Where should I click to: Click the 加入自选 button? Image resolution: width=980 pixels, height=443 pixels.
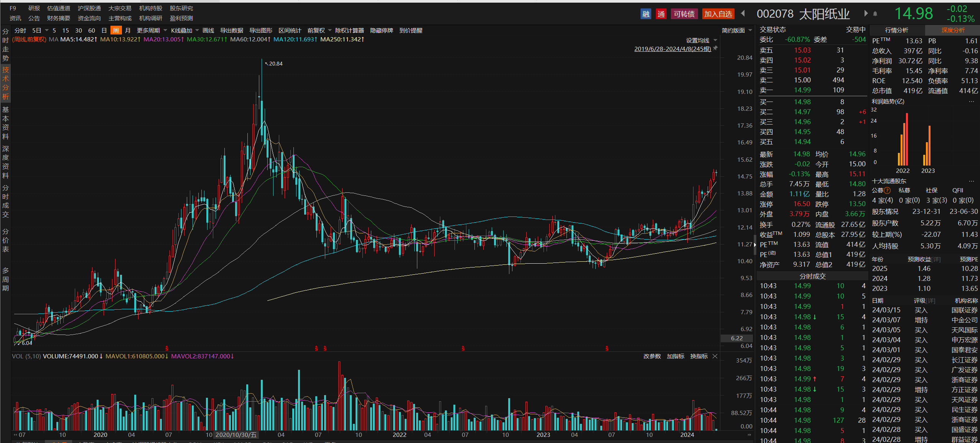click(x=718, y=14)
